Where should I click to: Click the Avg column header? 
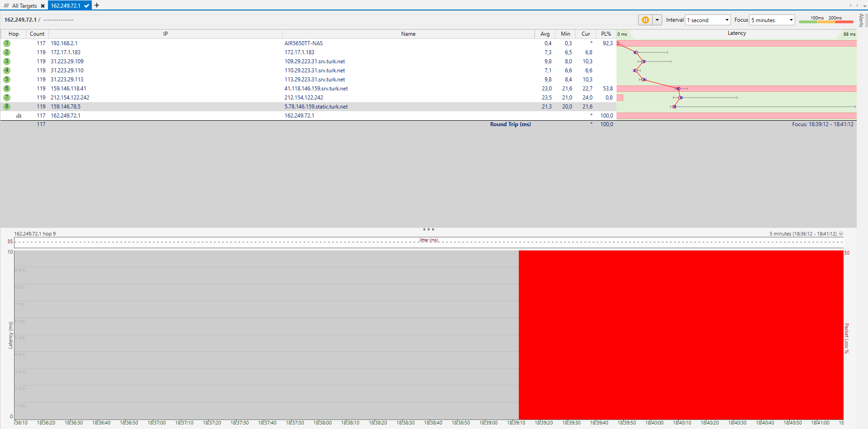[545, 34]
